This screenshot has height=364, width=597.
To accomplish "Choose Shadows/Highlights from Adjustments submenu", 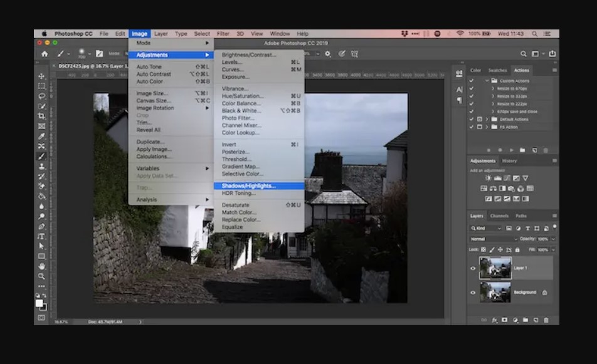I will coord(249,185).
